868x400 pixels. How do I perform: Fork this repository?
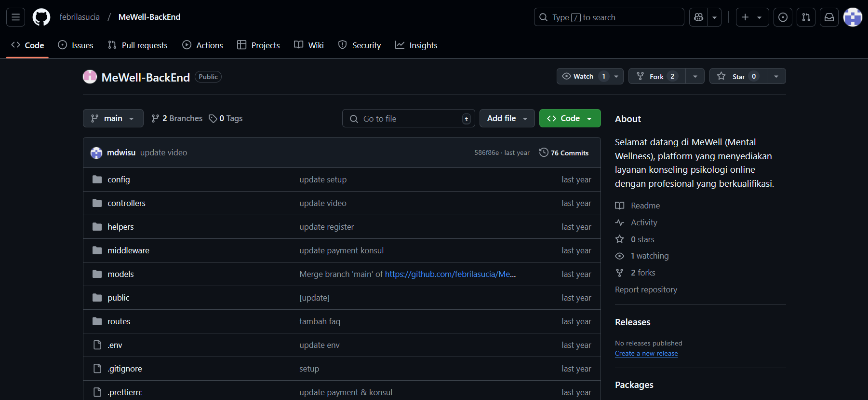657,76
